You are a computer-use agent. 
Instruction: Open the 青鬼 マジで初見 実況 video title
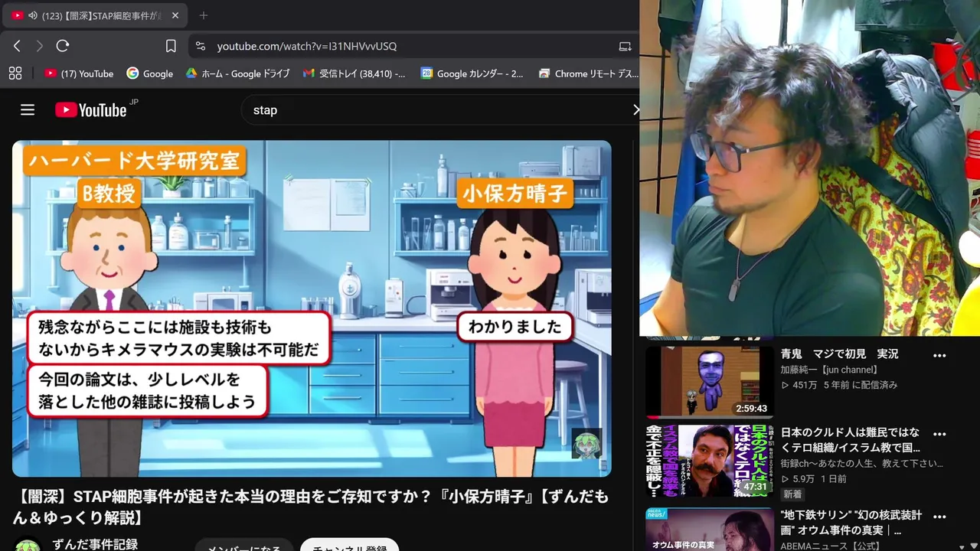839,354
